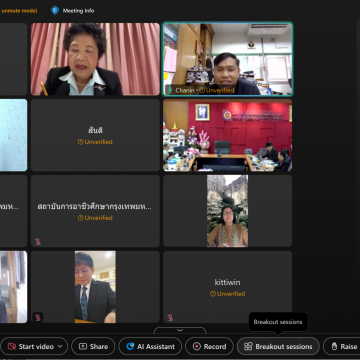Toggle meeting recording with Record
360x360 pixels.
(210, 346)
